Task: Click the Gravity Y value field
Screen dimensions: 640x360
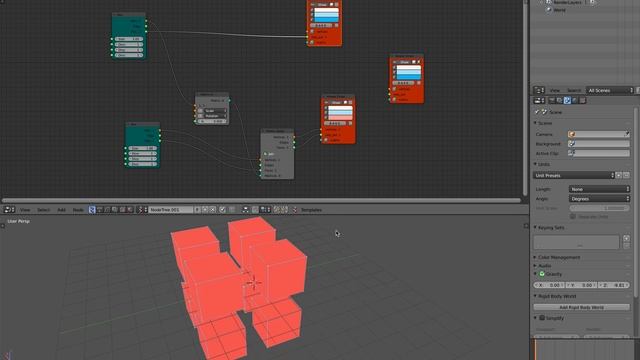Action: pos(581,285)
